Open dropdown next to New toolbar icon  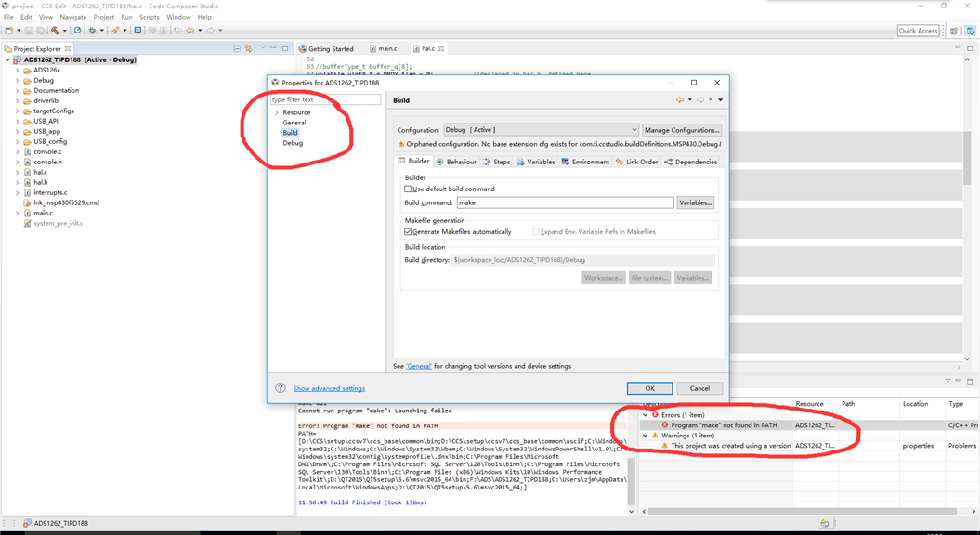click(x=19, y=30)
